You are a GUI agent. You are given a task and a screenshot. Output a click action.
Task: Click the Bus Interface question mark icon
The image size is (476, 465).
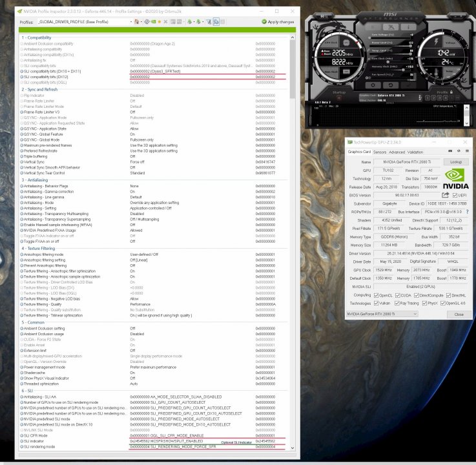pyautogui.click(x=466, y=211)
